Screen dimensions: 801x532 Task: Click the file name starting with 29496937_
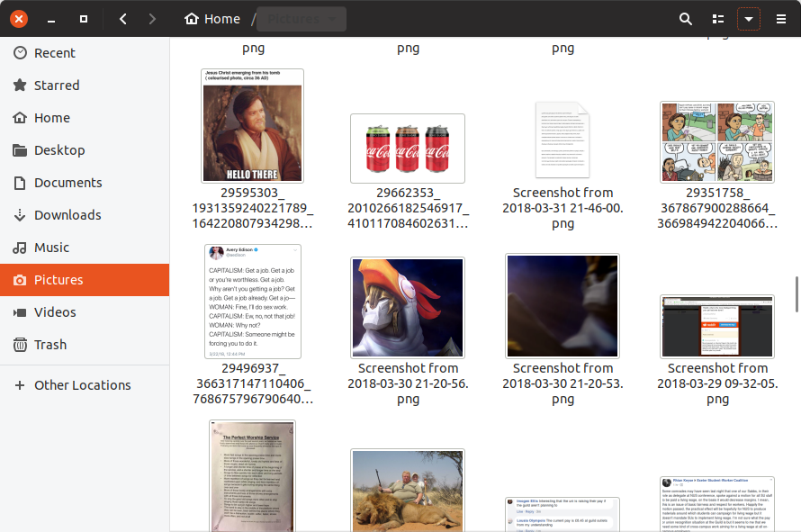click(252, 383)
